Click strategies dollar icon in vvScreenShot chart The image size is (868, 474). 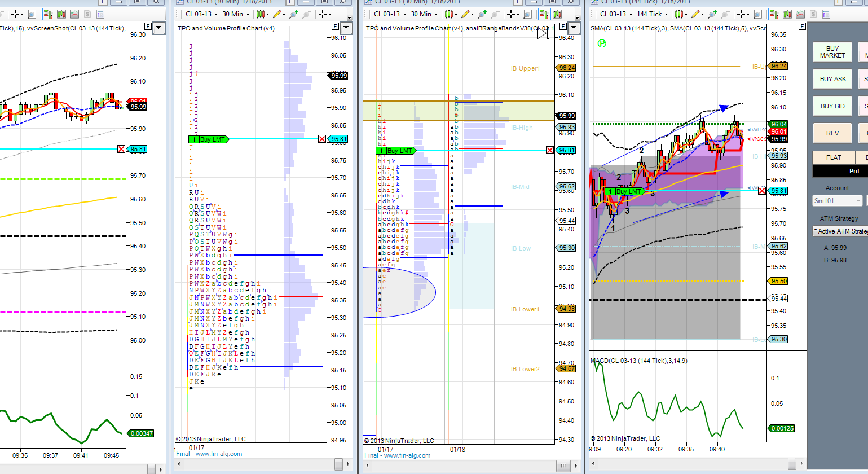pyautogui.click(x=87, y=14)
